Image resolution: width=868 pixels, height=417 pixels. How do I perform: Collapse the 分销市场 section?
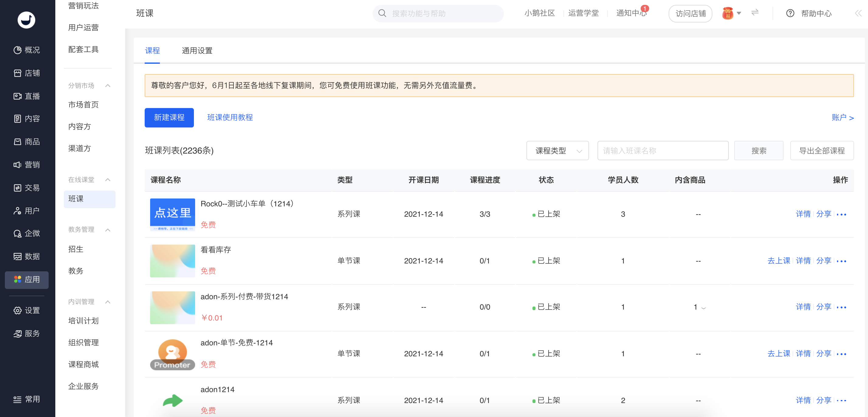coord(108,86)
